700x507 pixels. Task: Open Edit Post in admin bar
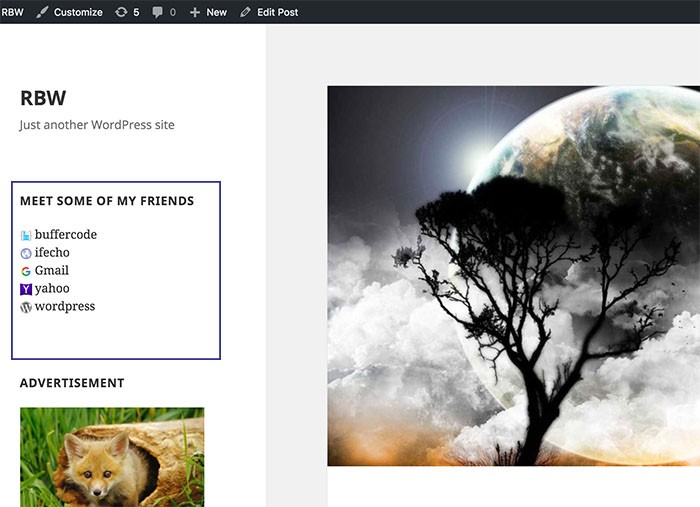[x=277, y=12]
